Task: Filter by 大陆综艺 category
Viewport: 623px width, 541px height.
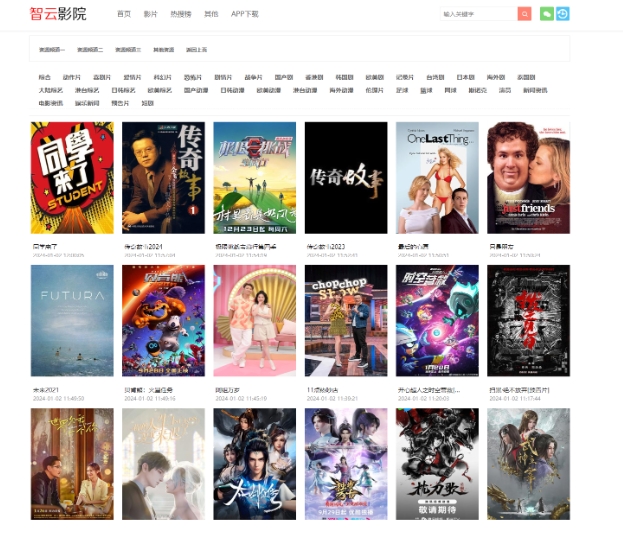Action: [x=50, y=91]
